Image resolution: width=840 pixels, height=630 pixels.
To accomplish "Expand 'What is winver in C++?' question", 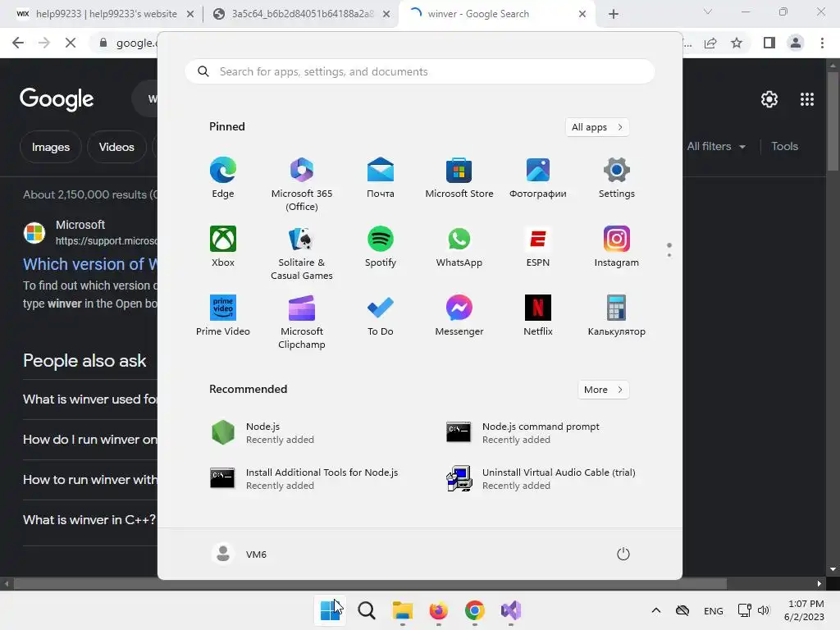I will click(x=89, y=519).
